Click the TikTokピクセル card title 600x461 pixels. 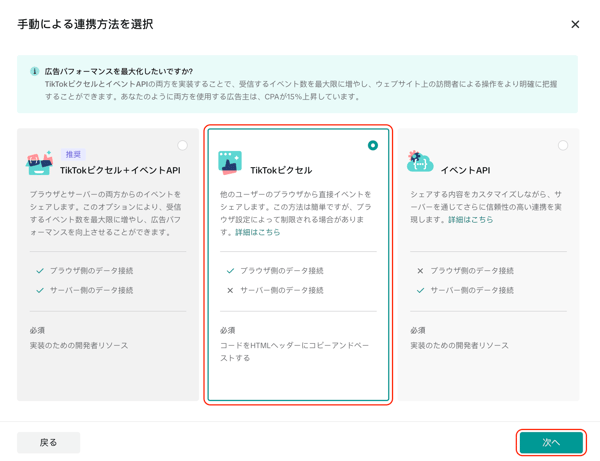point(281,171)
